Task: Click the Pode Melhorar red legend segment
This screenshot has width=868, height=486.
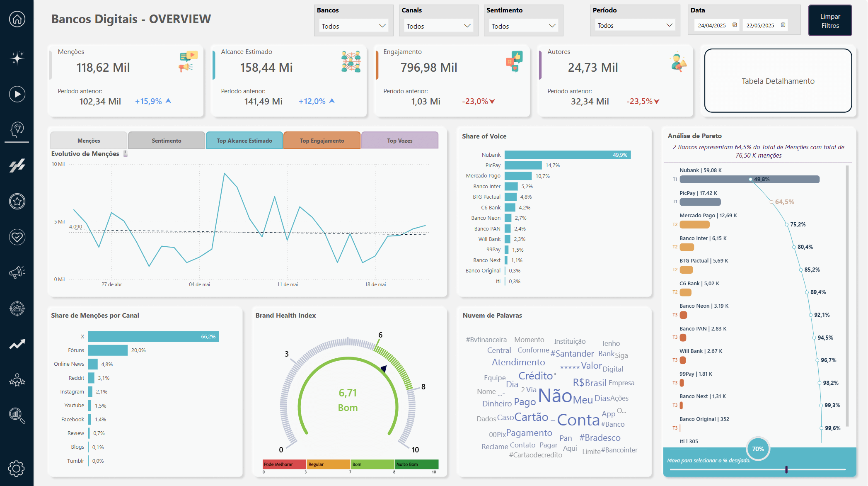Action: pyautogui.click(x=284, y=464)
